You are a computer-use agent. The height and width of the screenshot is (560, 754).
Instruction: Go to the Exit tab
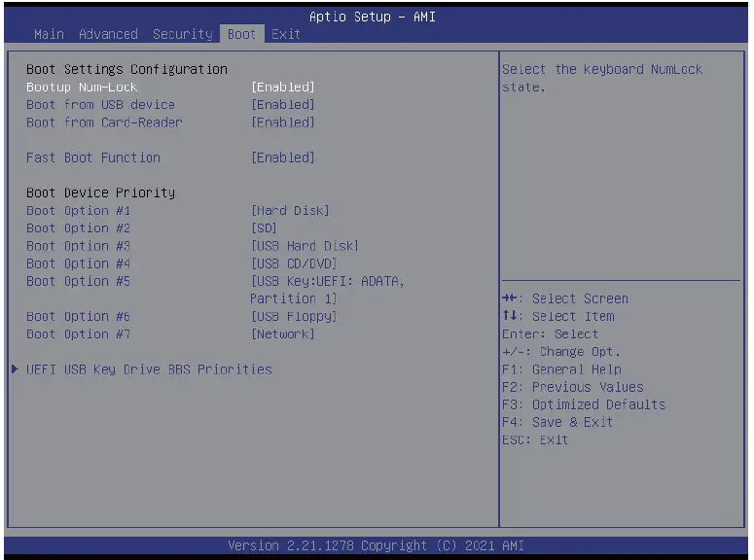[286, 34]
